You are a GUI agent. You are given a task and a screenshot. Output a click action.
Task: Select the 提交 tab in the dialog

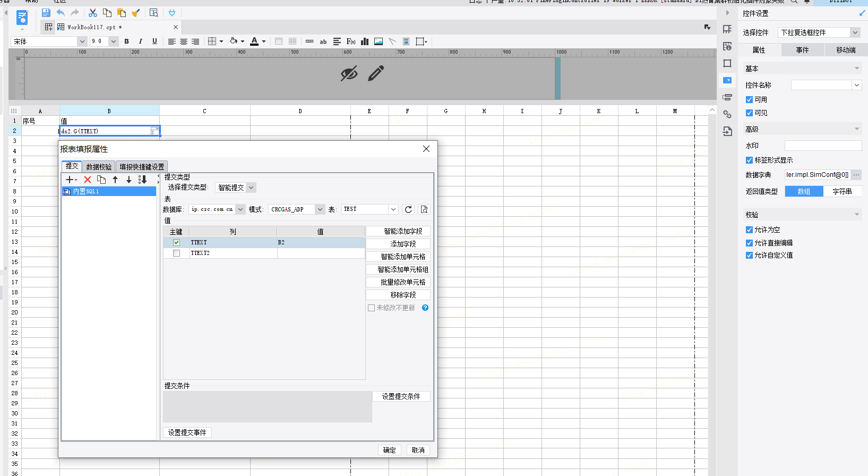[72, 166]
